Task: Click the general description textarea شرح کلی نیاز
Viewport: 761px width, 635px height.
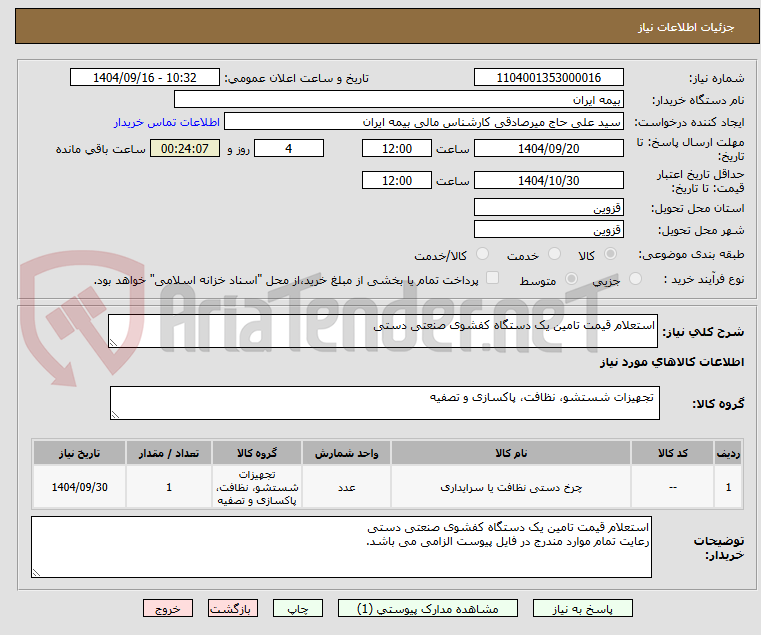Action: click(383, 331)
